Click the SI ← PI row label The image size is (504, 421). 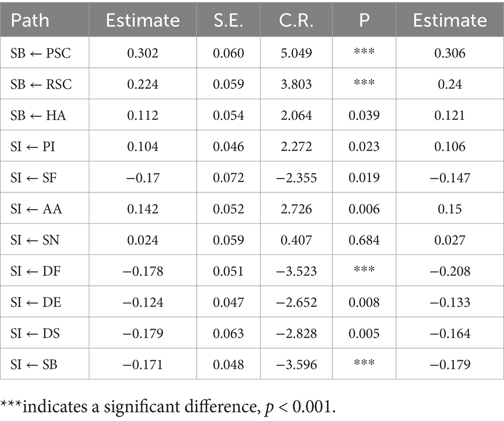[33, 147]
